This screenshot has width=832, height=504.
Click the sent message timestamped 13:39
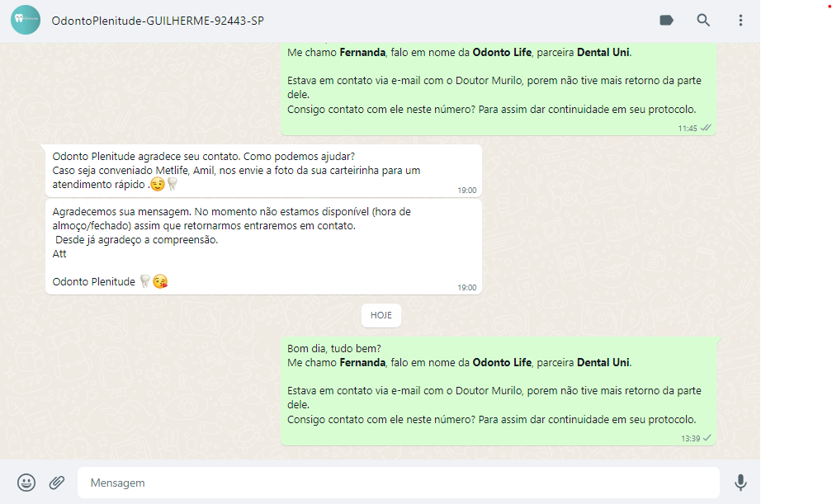click(x=499, y=390)
